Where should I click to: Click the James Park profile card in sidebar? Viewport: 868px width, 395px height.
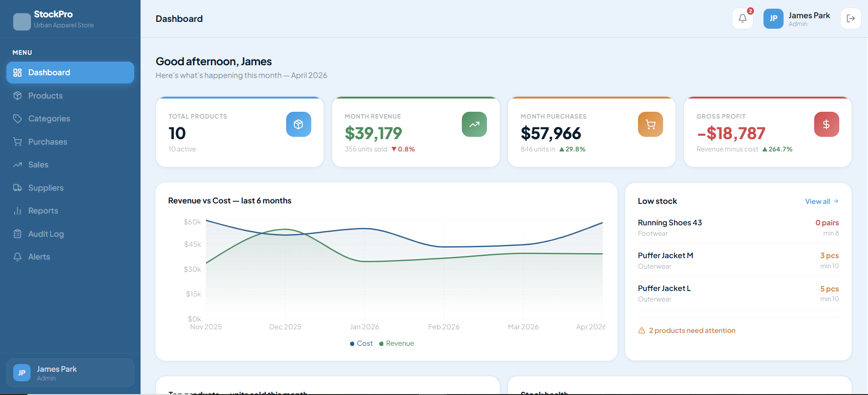tap(70, 373)
